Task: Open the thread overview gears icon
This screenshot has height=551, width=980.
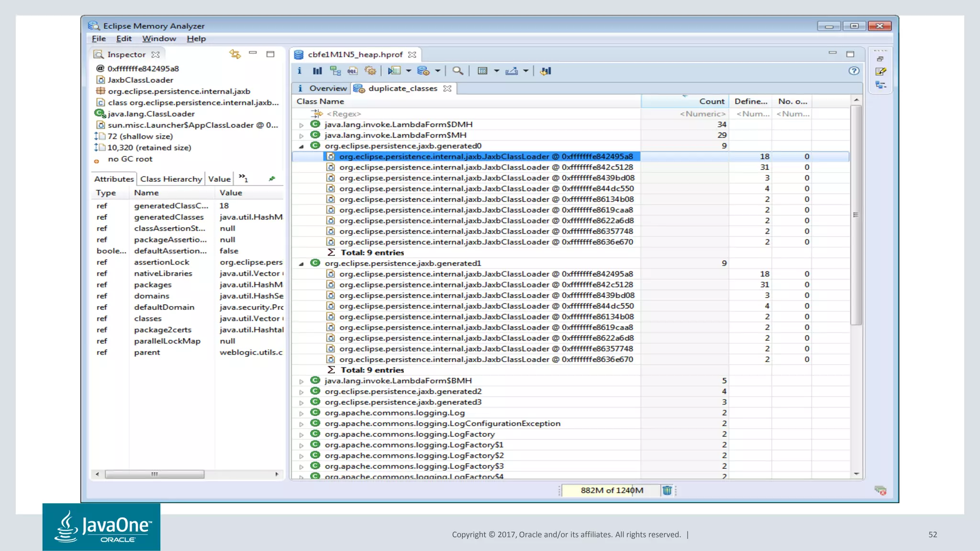Action: 370,71
